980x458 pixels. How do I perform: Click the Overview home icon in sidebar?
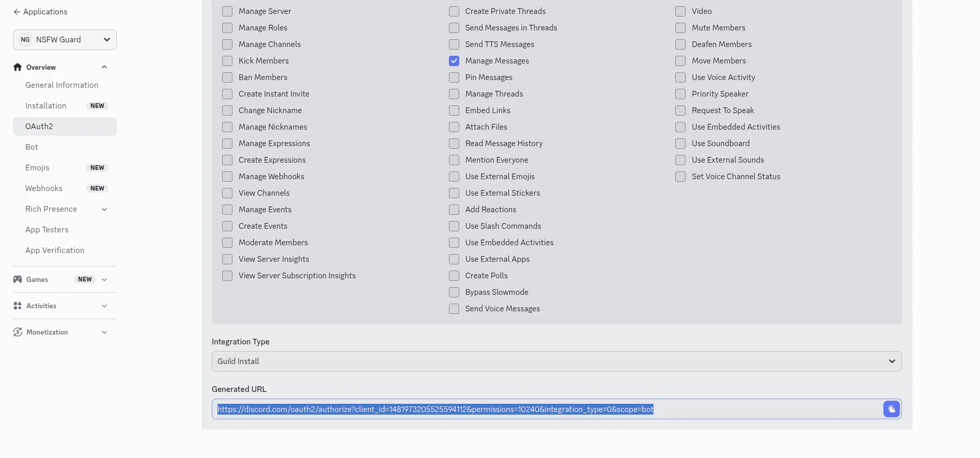18,67
